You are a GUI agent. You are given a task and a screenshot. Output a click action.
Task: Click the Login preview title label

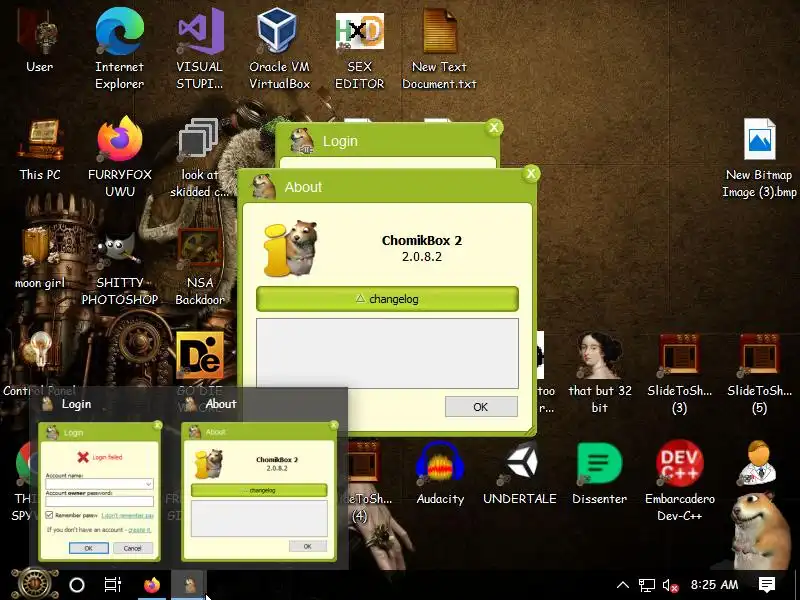77,404
